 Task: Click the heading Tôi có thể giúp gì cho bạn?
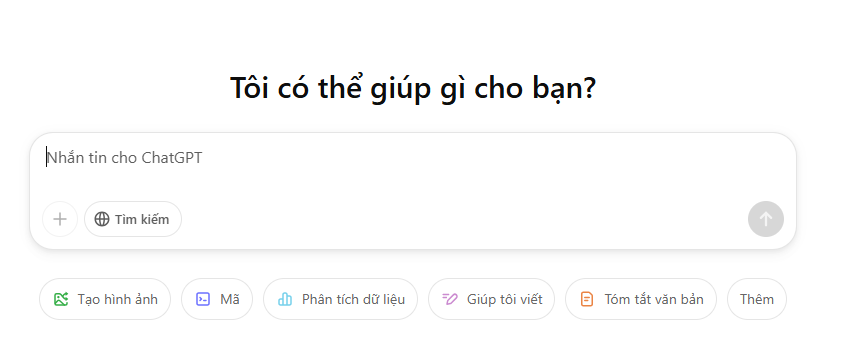coord(413,88)
